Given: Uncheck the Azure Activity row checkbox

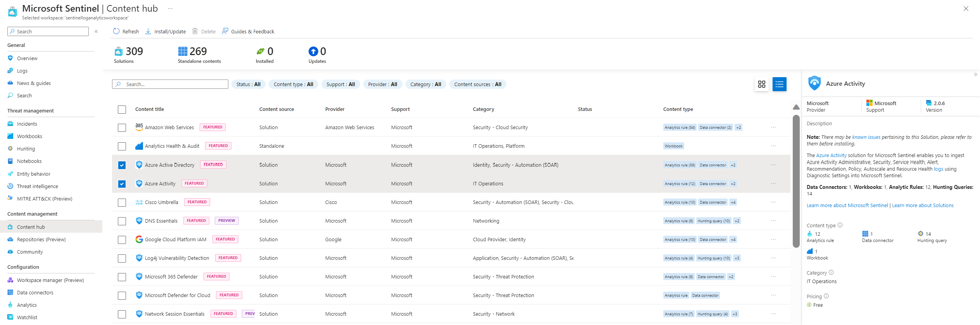Looking at the screenshot, I should pyautogui.click(x=122, y=184).
